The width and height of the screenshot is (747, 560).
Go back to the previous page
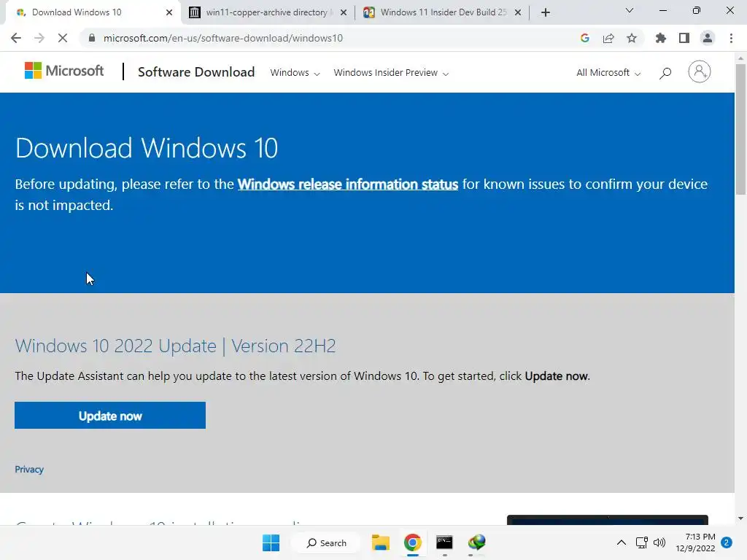[x=16, y=38]
